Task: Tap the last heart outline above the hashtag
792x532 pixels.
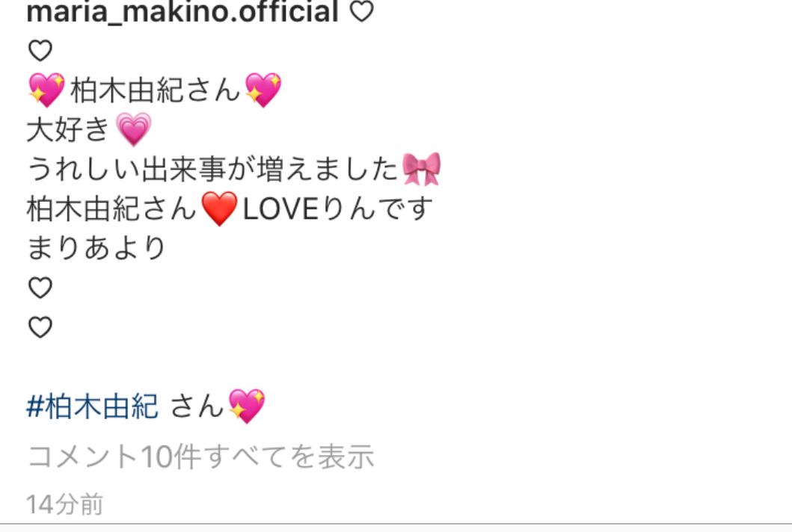Action: [x=40, y=327]
